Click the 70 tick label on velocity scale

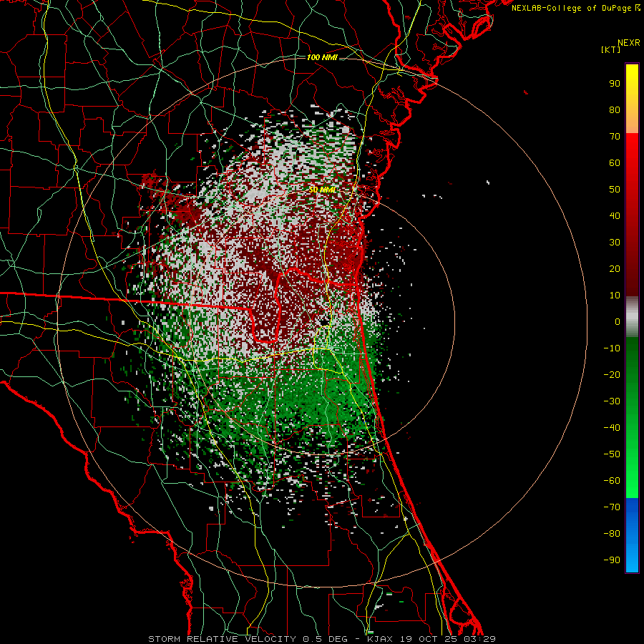click(615, 137)
